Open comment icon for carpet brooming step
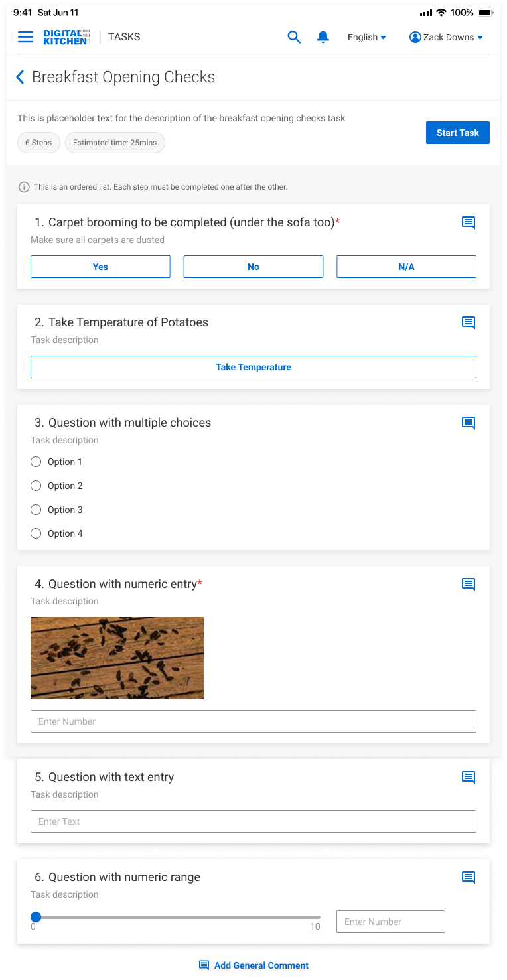Screen dimensions: 507x980 469,223
